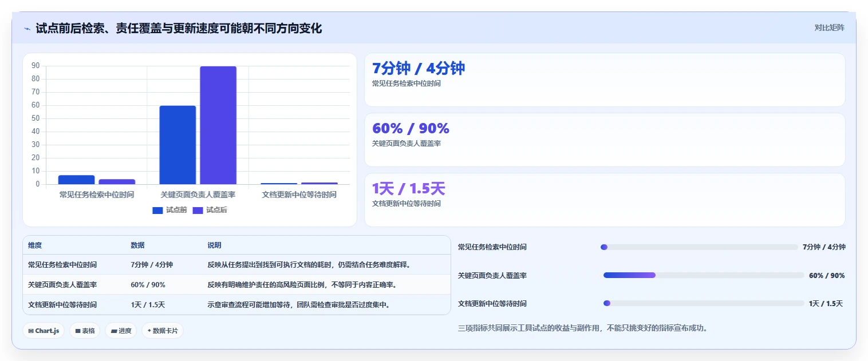This screenshot has width=868, height=361.
Task: Click the 常见任务检索中位时间 card caption
Action: 407,84
